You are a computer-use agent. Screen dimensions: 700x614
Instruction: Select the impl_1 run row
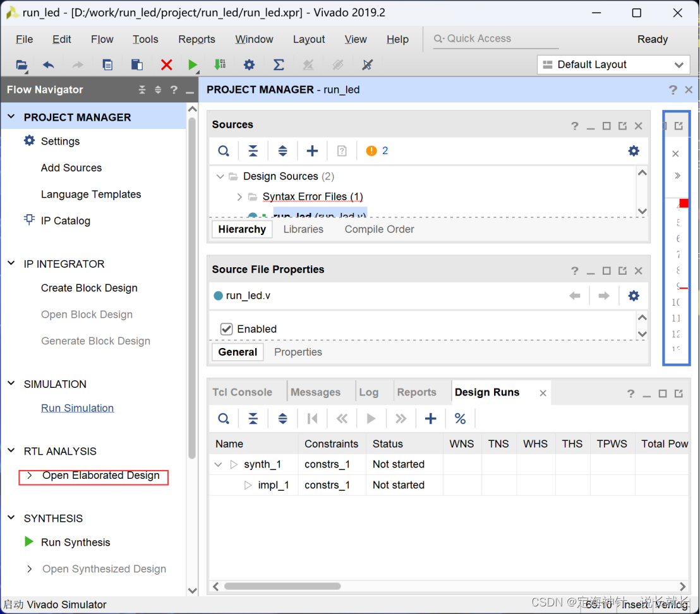point(448,485)
